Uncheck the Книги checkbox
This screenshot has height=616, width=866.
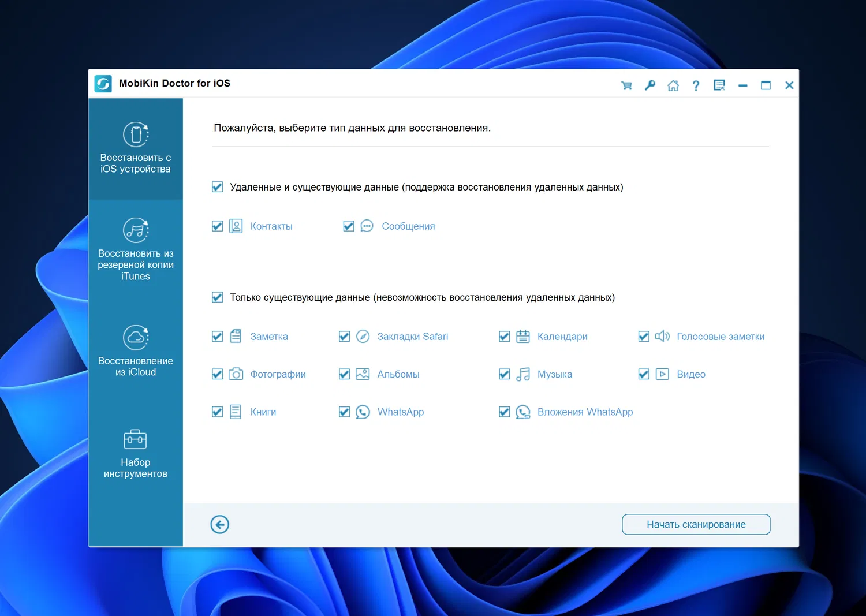pos(217,412)
